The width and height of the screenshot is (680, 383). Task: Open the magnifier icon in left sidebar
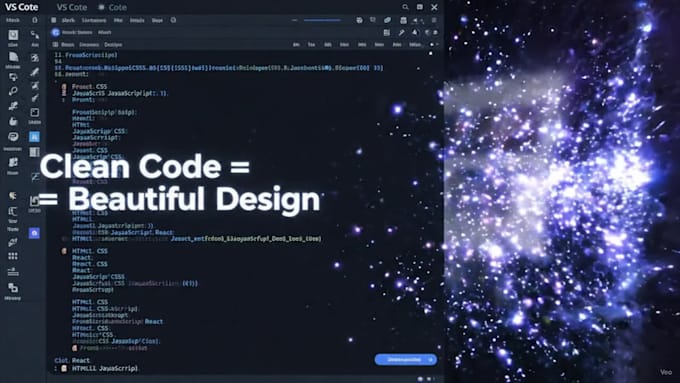13,91
